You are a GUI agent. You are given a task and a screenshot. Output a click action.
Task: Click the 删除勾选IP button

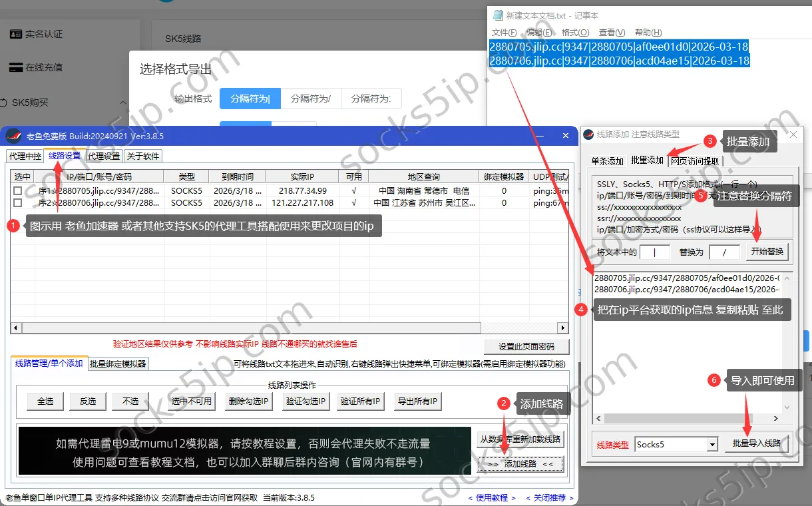click(x=248, y=401)
